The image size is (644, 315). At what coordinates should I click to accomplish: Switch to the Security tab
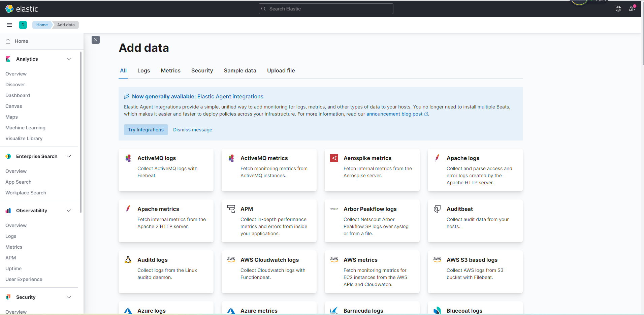click(x=202, y=71)
